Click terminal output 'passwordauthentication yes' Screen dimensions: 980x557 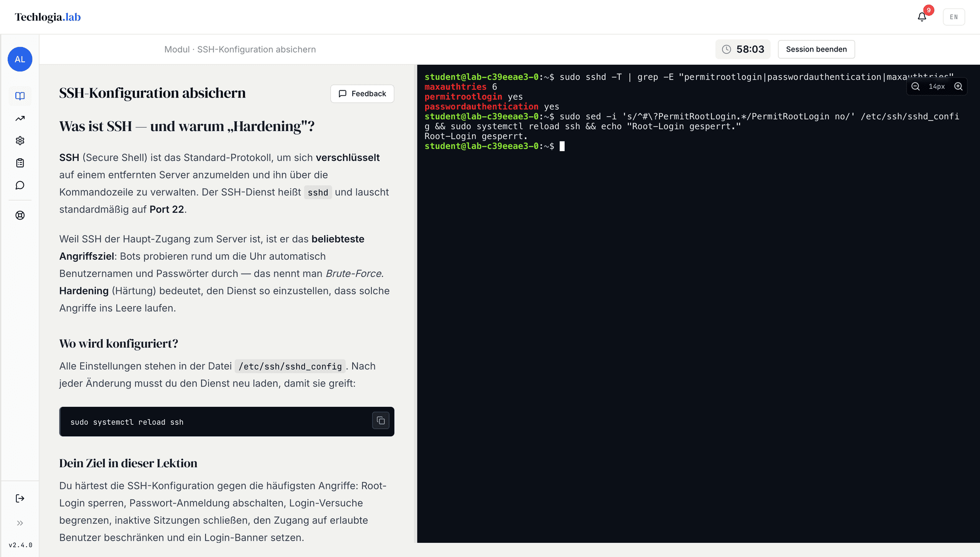492,107
